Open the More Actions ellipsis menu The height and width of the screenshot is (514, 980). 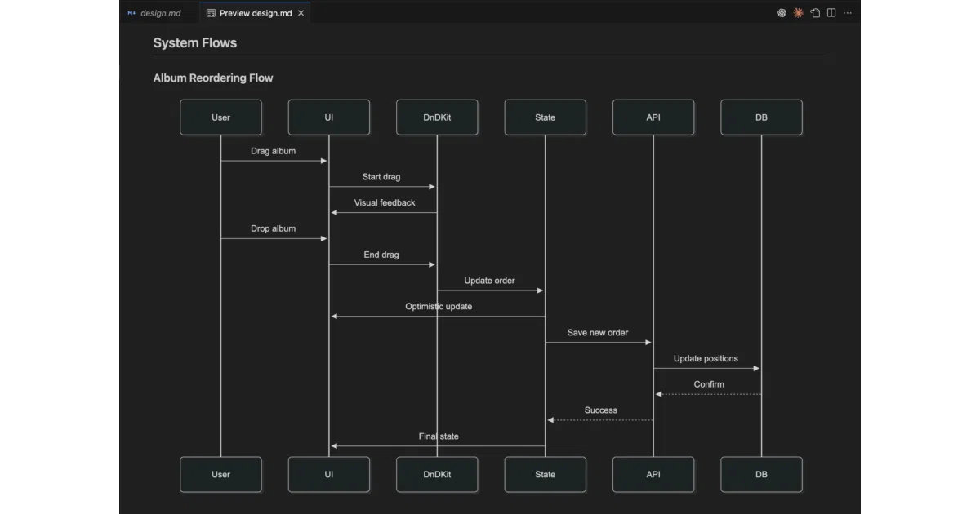[x=848, y=13]
